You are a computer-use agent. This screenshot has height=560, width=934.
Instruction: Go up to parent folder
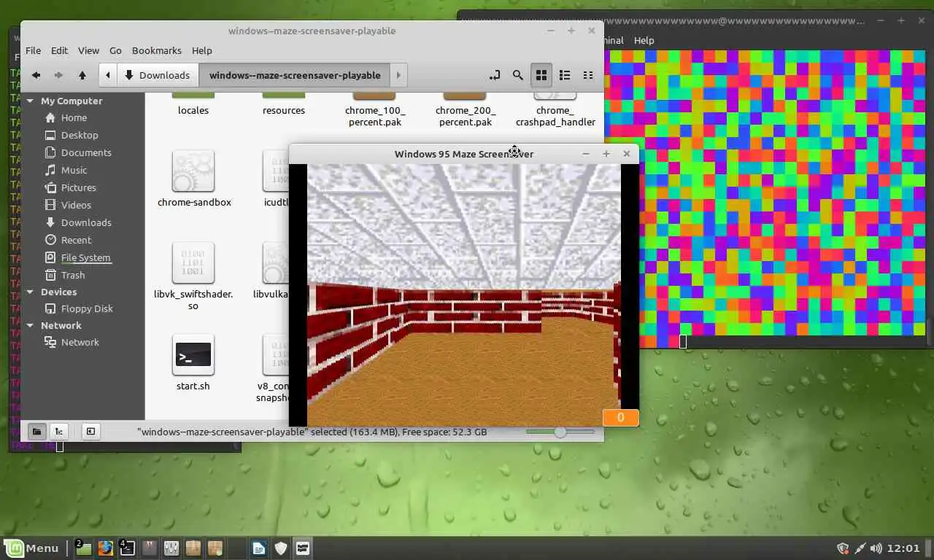[x=82, y=75]
